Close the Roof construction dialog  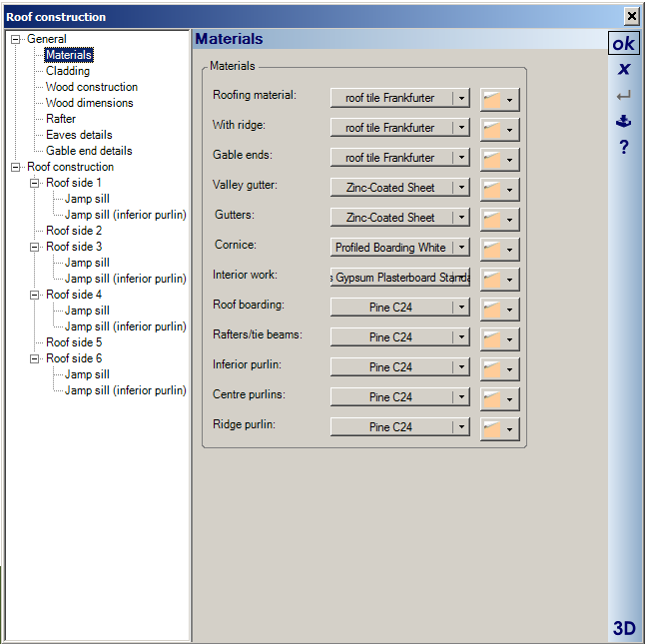631,17
